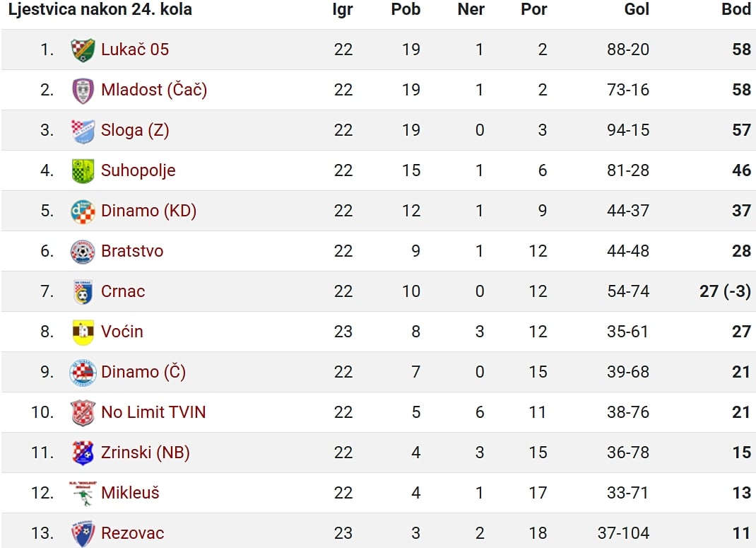The width and height of the screenshot is (756, 548).
Task: Open the Rezovac team link
Action: [133, 534]
